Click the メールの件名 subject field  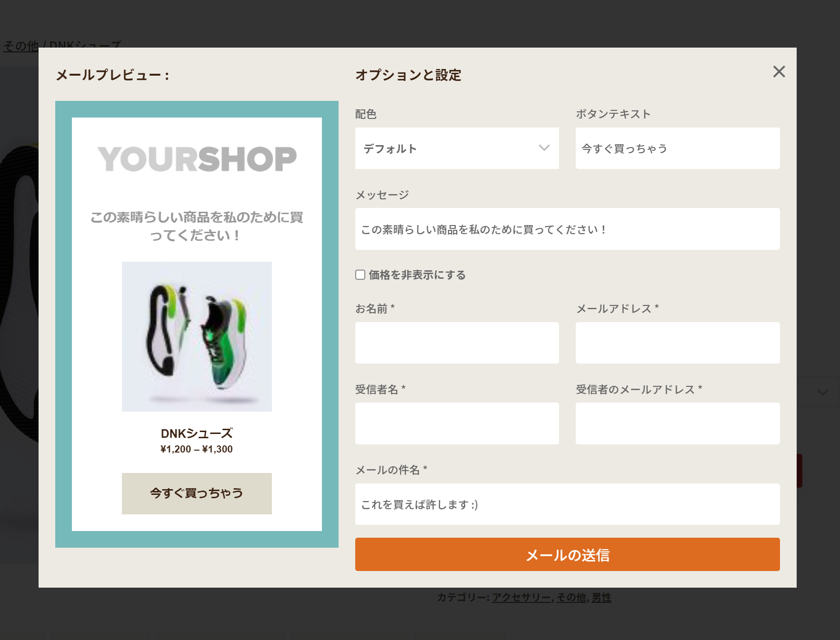[x=568, y=504]
